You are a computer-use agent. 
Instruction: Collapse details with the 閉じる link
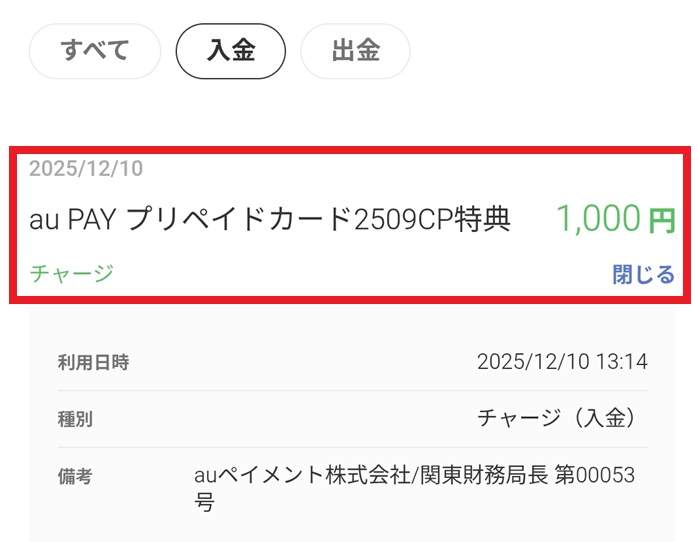644,275
